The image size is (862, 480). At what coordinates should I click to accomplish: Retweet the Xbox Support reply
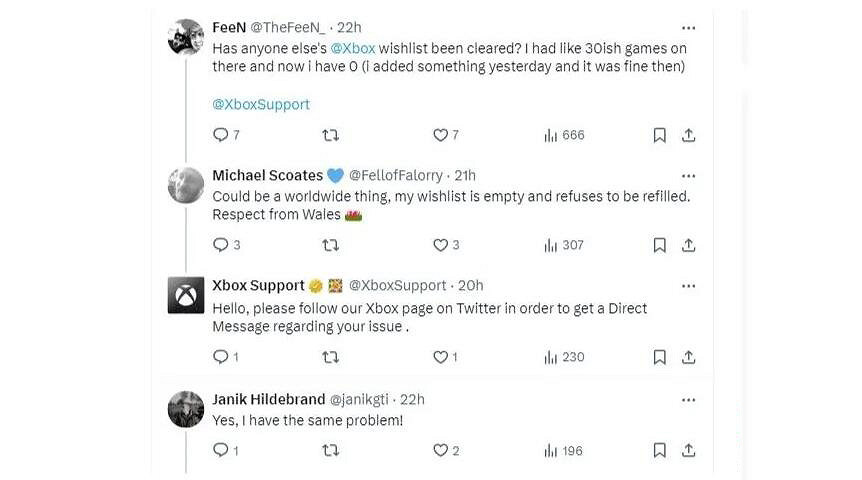click(331, 357)
